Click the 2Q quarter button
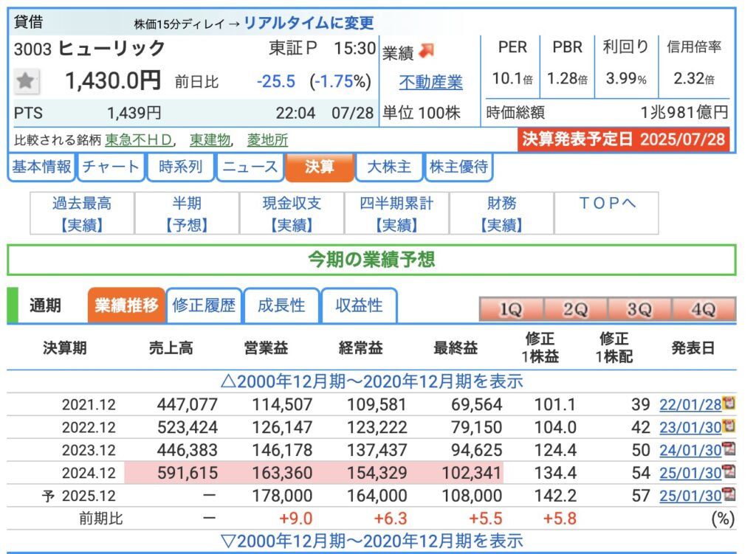This screenshot has width=756, height=554. (x=576, y=309)
